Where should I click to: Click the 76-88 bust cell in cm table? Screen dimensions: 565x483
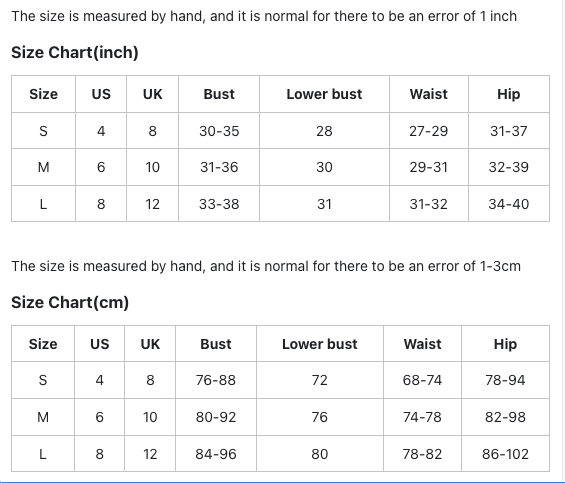coord(215,380)
